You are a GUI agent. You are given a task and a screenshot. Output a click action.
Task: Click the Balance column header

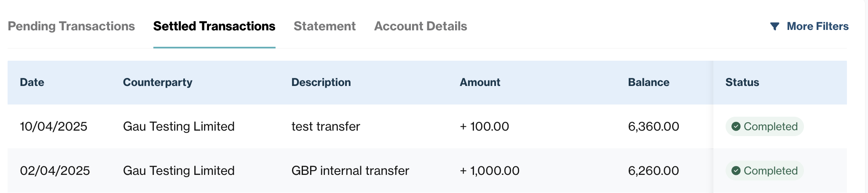point(648,82)
